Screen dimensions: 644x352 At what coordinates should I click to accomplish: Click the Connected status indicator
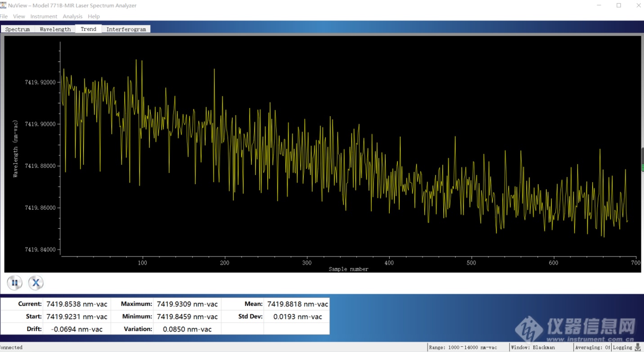pos(11,347)
